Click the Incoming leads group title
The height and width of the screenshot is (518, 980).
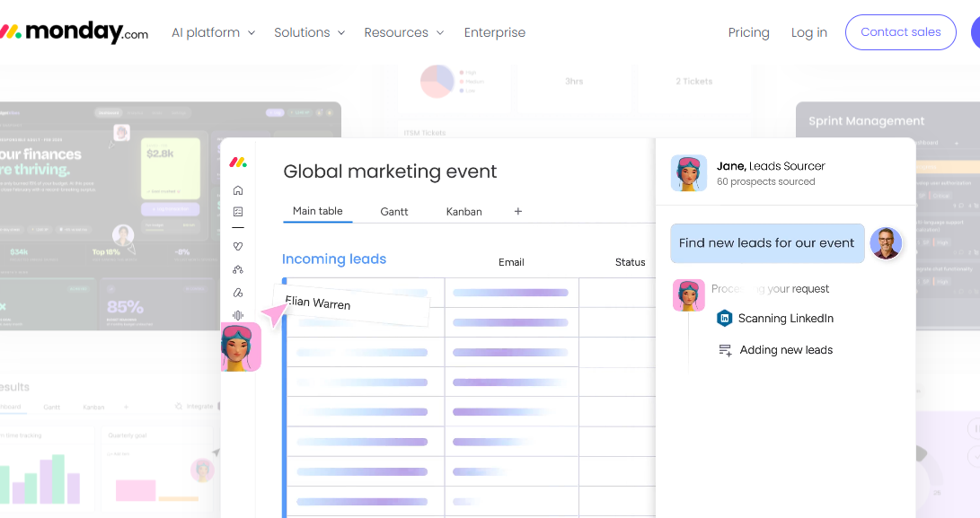point(334,259)
